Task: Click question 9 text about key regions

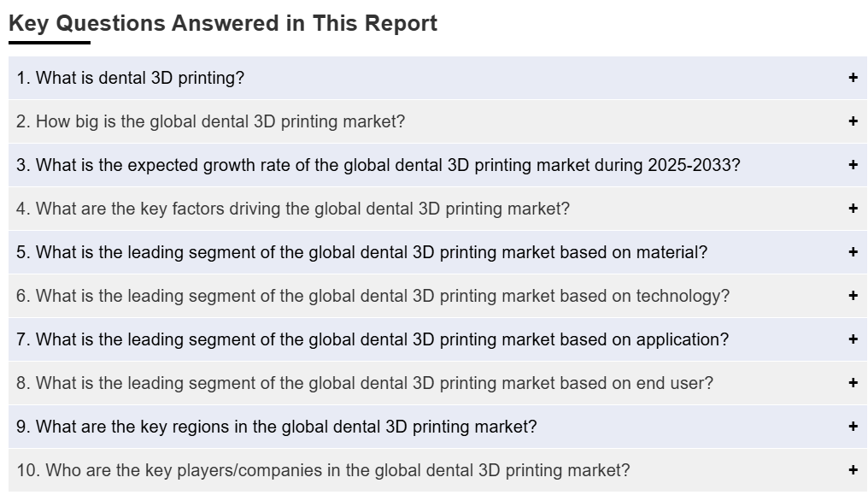Action: tap(276, 427)
